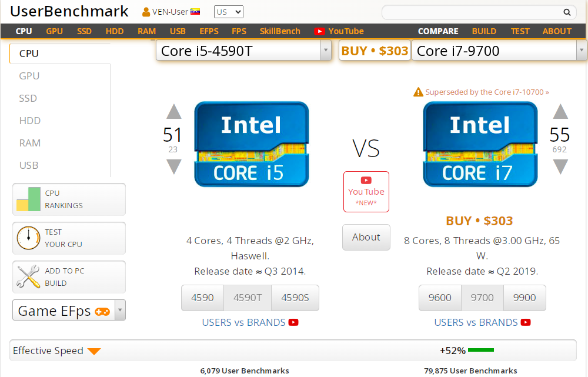Upvote the Core i7-9700
This screenshot has width=588, height=377.
560,111
